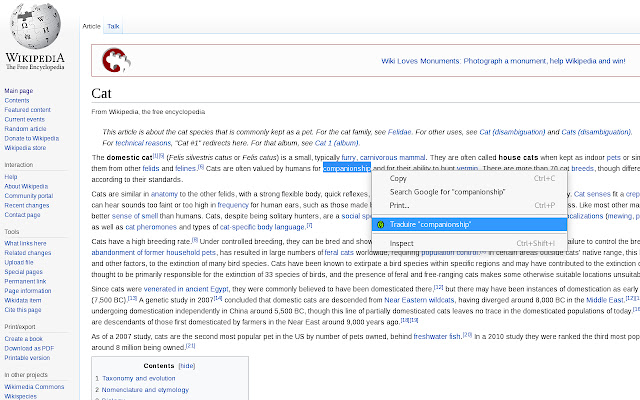
Task: Open the Wiki Loves Monuments banner link
Action: [x=503, y=61]
